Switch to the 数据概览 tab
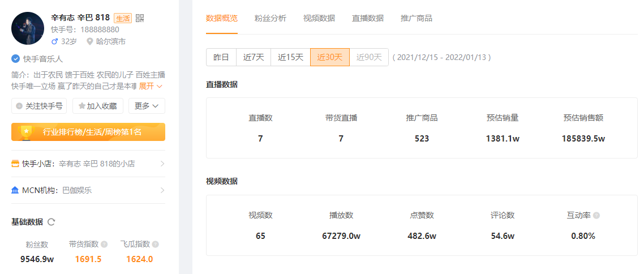644x274 pixels. point(222,18)
